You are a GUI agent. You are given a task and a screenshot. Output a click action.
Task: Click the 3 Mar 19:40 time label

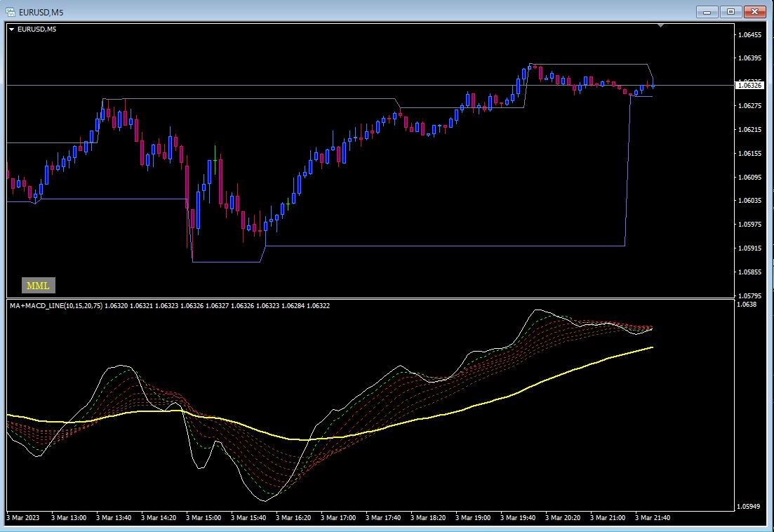pyautogui.click(x=518, y=518)
